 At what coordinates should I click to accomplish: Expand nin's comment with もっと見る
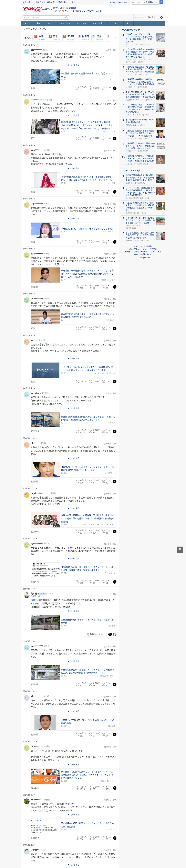(x=73, y=458)
